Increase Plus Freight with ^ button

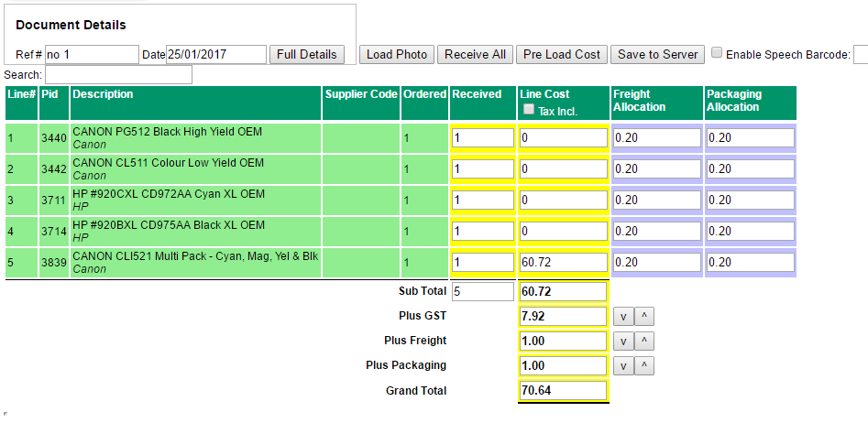tap(643, 342)
